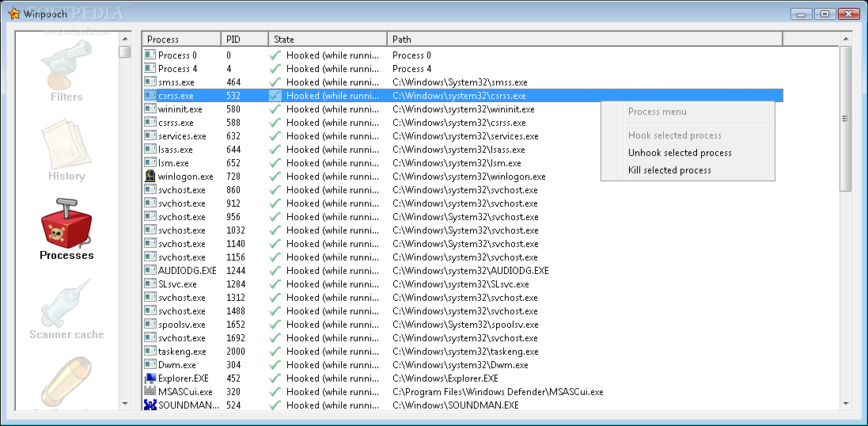Click PID value 1284
This screenshot has height=426, width=868.
[x=235, y=283]
